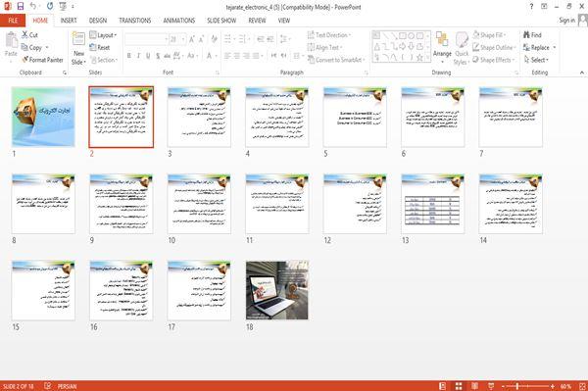The width and height of the screenshot is (588, 391).
Task: Click Format Painter brush
Action: 42,60
